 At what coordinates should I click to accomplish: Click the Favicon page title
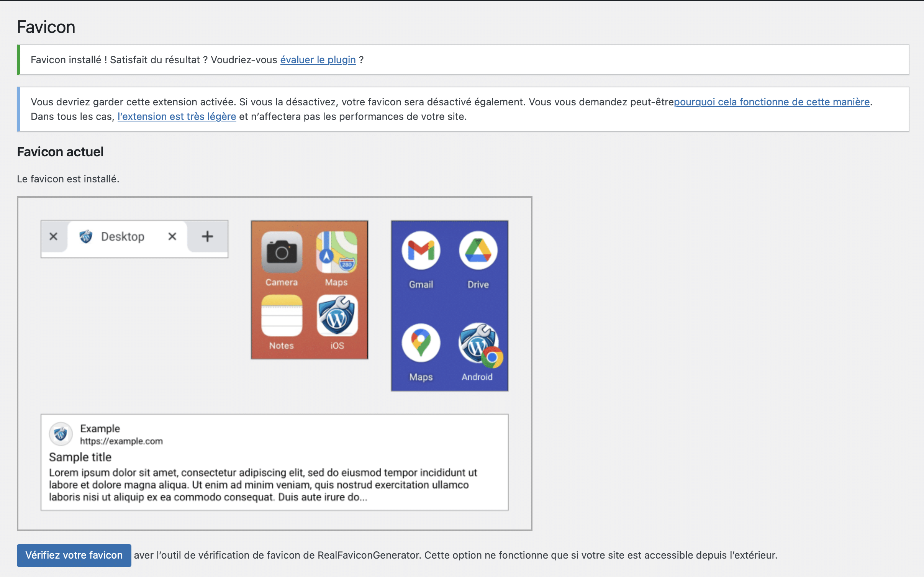tap(46, 27)
